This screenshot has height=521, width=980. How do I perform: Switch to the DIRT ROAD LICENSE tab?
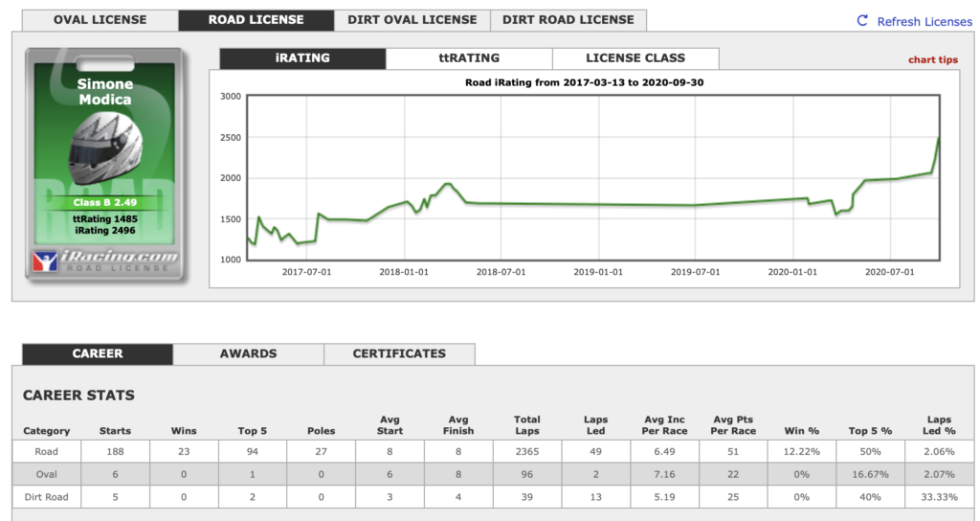pyautogui.click(x=568, y=20)
